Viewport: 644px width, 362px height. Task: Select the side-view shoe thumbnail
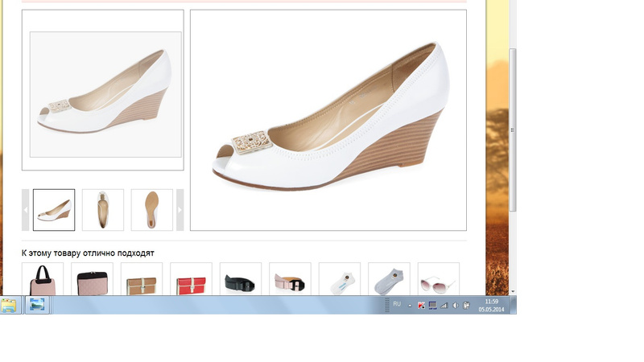(x=54, y=210)
